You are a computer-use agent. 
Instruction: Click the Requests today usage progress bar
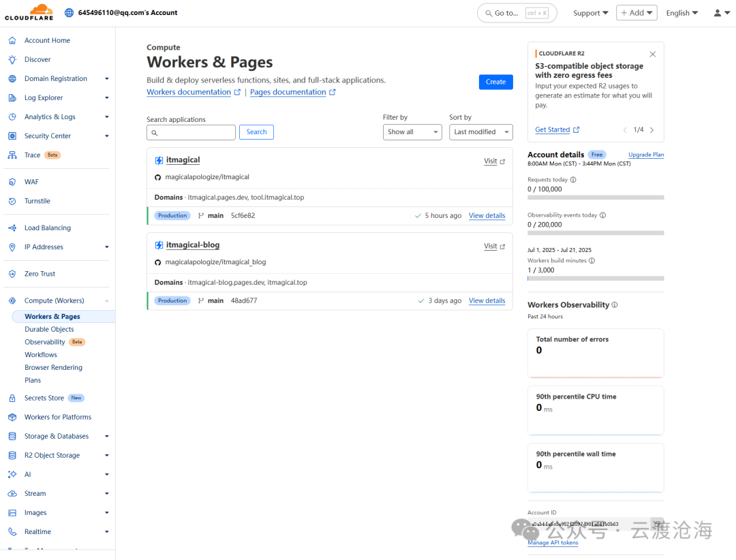[595, 198]
